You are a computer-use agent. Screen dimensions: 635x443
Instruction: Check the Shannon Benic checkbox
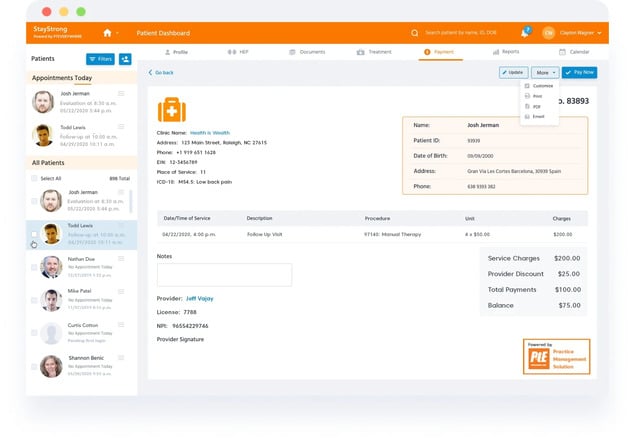click(34, 367)
